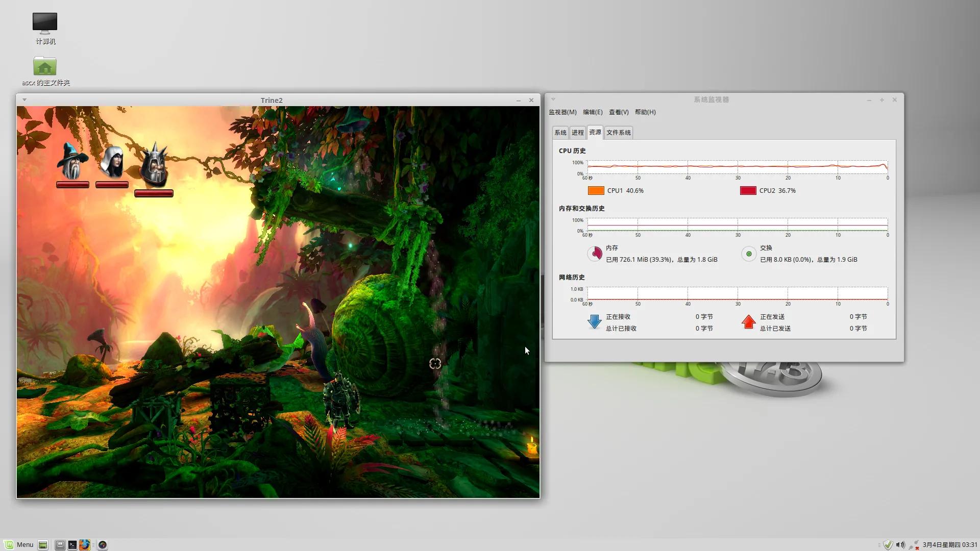980x551 pixels.
Task: Click the disconnected network tray icon
Action: point(913,545)
